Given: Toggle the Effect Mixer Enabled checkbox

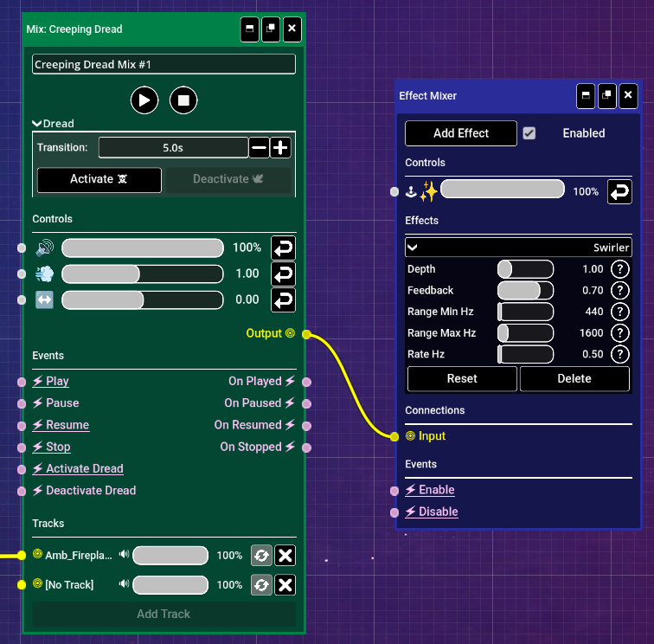Looking at the screenshot, I should tap(529, 133).
